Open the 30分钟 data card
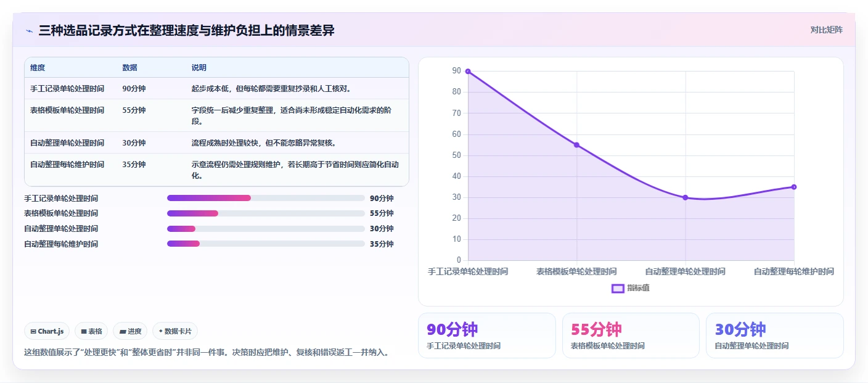The height and width of the screenshot is (383, 868). 774,336
